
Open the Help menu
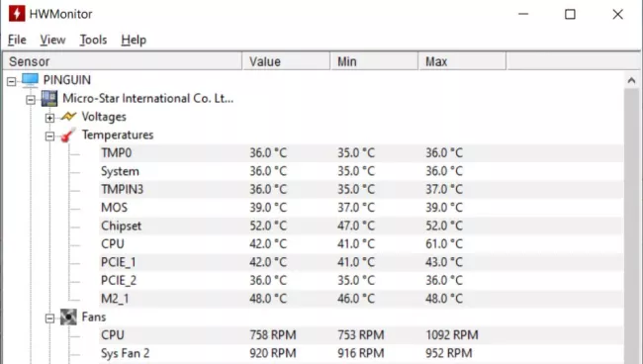tap(134, 40)
